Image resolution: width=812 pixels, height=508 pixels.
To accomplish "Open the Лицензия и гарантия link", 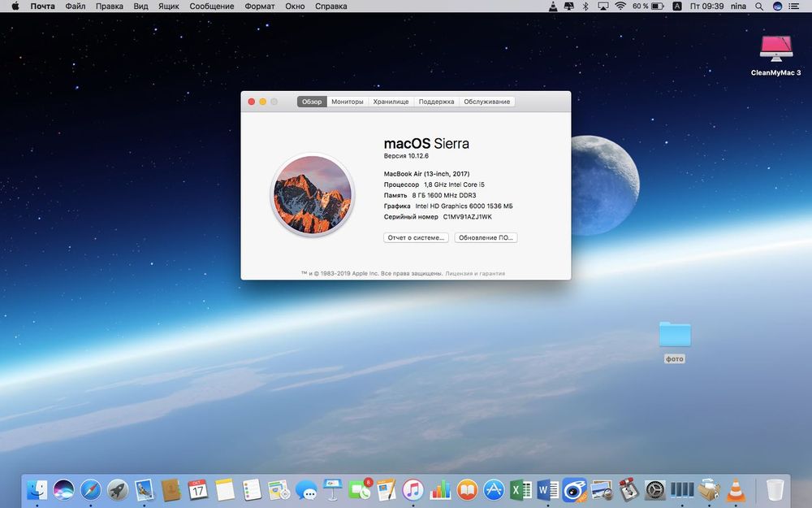I will click(x=475, y=273).
